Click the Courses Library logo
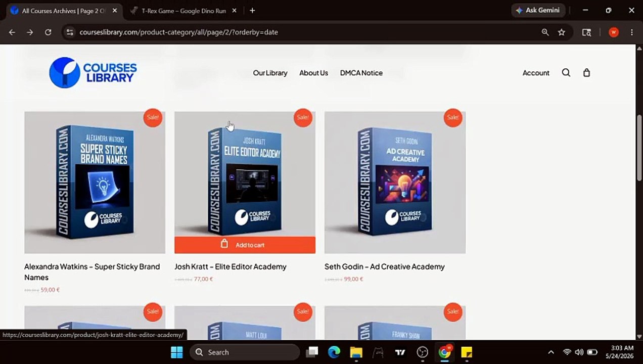 [x=93, y=72]
